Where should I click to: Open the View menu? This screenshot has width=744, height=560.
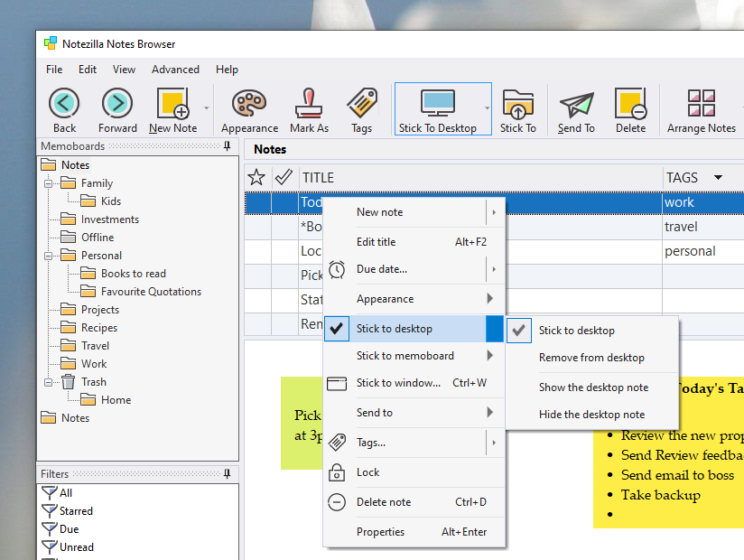coord(124,70)
